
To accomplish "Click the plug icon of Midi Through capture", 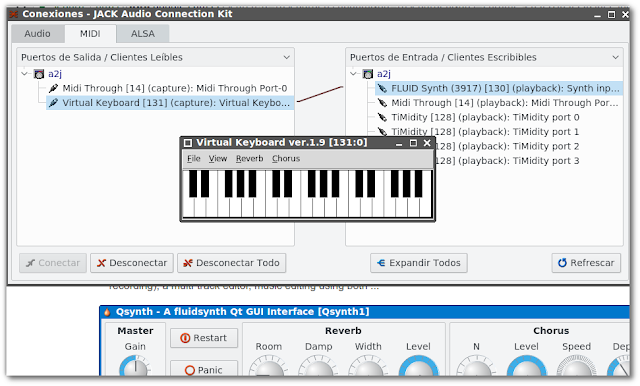I will pos(53,88).
